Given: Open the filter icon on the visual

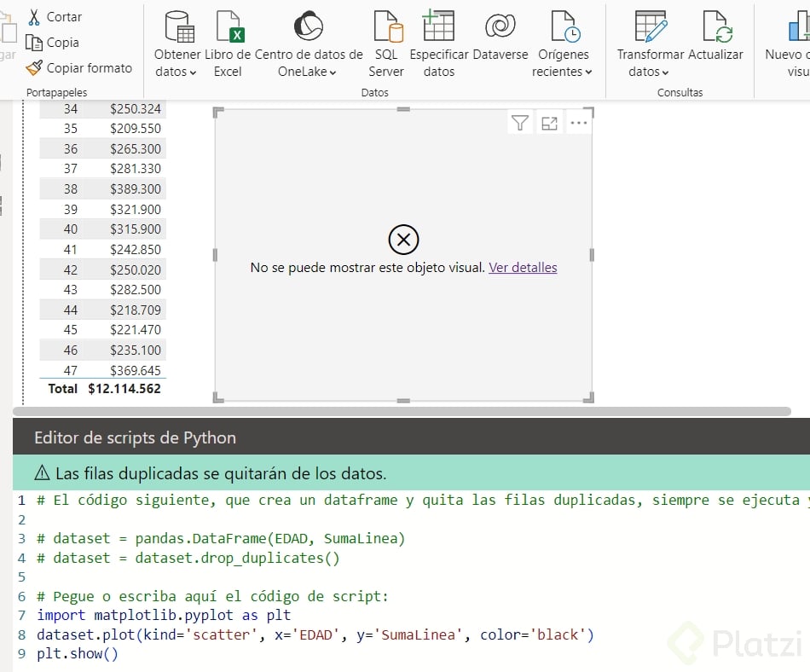Looking at the screenshot, I should [520, 122].
